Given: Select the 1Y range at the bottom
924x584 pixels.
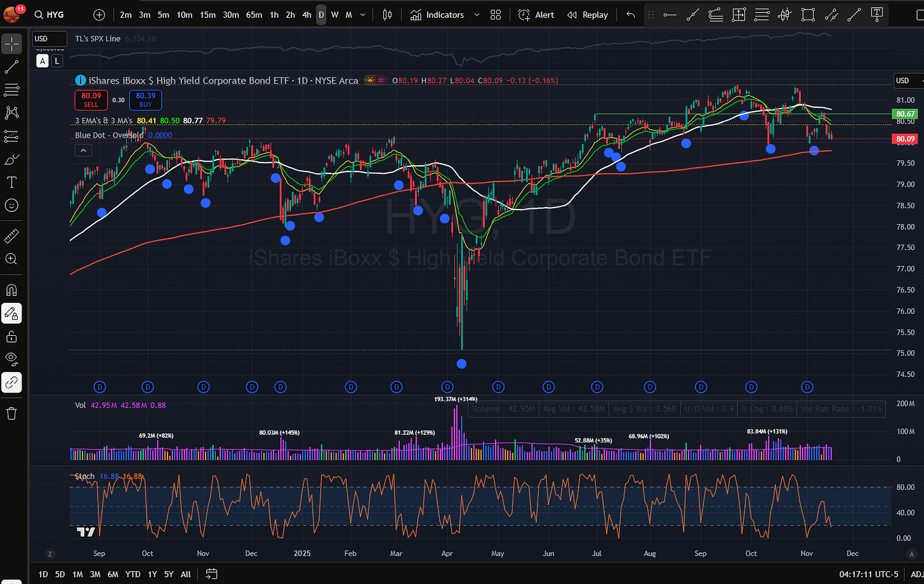Looking at the screenshot, I should pos(152,574).
